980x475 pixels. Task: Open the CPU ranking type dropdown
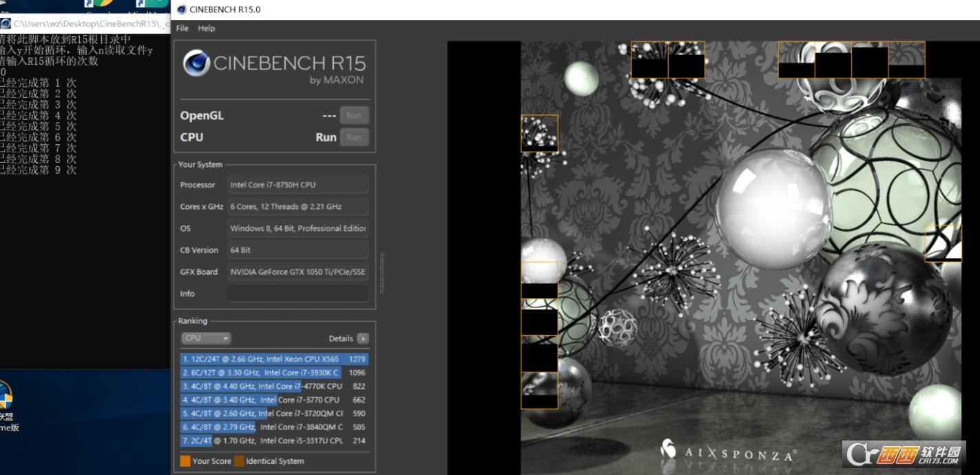(206, 338)
